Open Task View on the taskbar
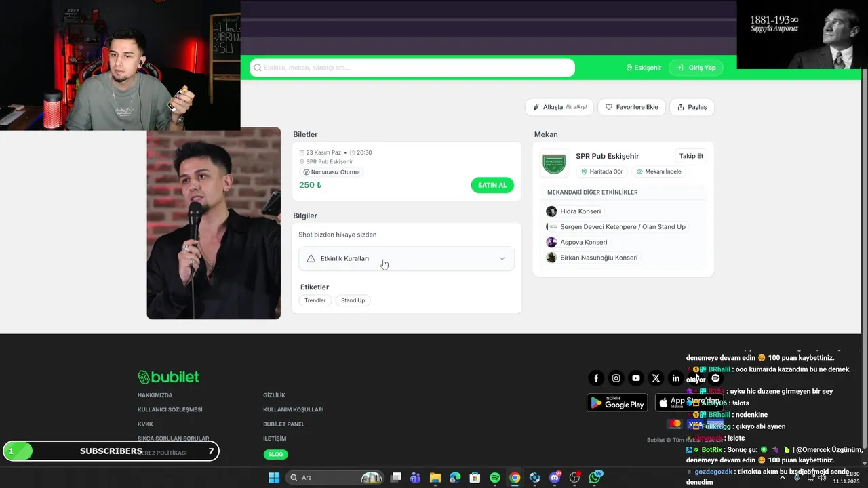868x488 pixels. (396, 478)
